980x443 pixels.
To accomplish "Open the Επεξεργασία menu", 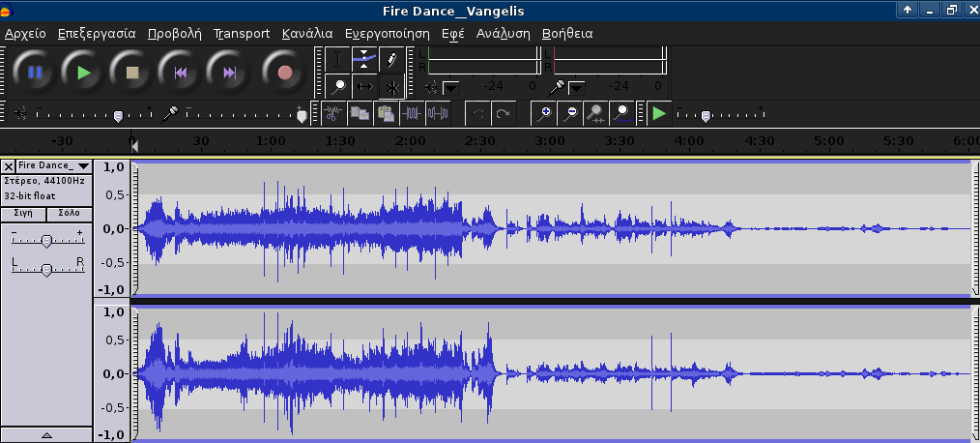I will [x=97, y=34].
